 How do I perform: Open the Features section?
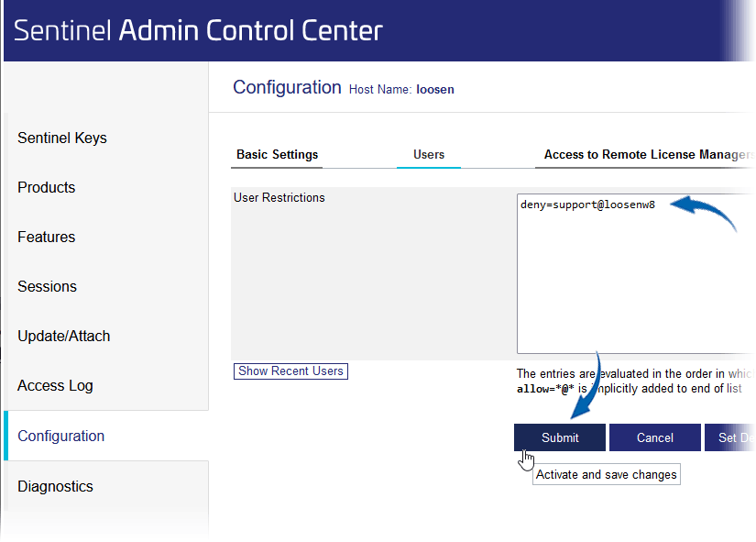pyautogui.click(x=47, y=237)
